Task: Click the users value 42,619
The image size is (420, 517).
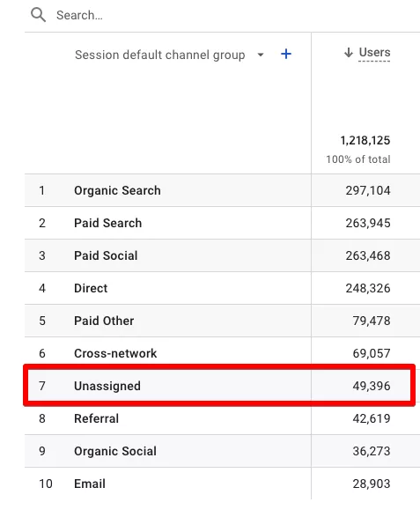Action: point(372,418)
